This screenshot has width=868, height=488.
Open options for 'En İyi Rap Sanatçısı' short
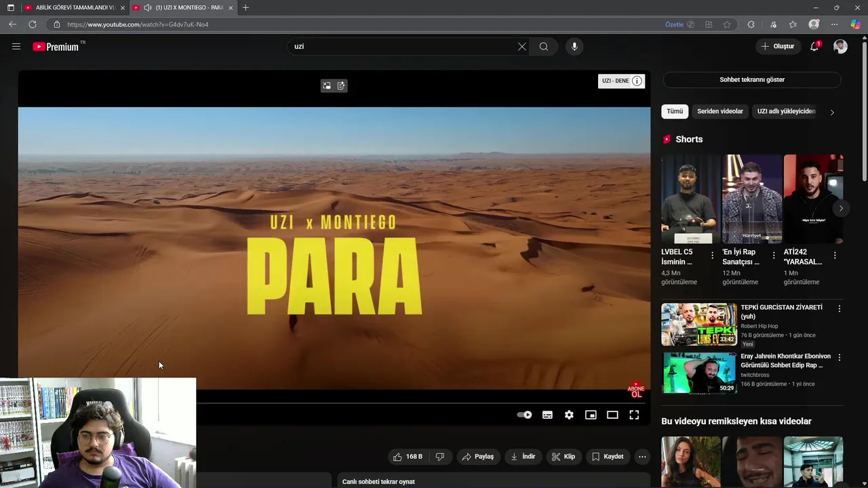click(774, 256)
